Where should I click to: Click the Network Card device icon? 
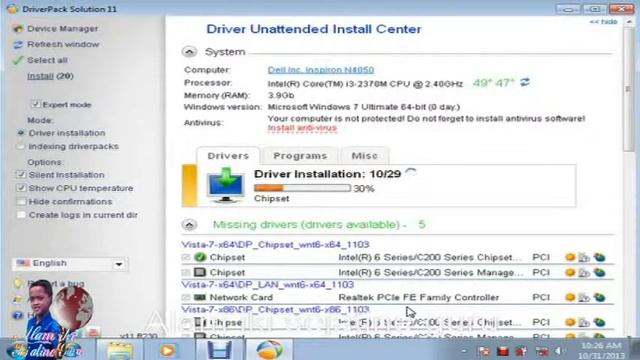pos(200,298)
